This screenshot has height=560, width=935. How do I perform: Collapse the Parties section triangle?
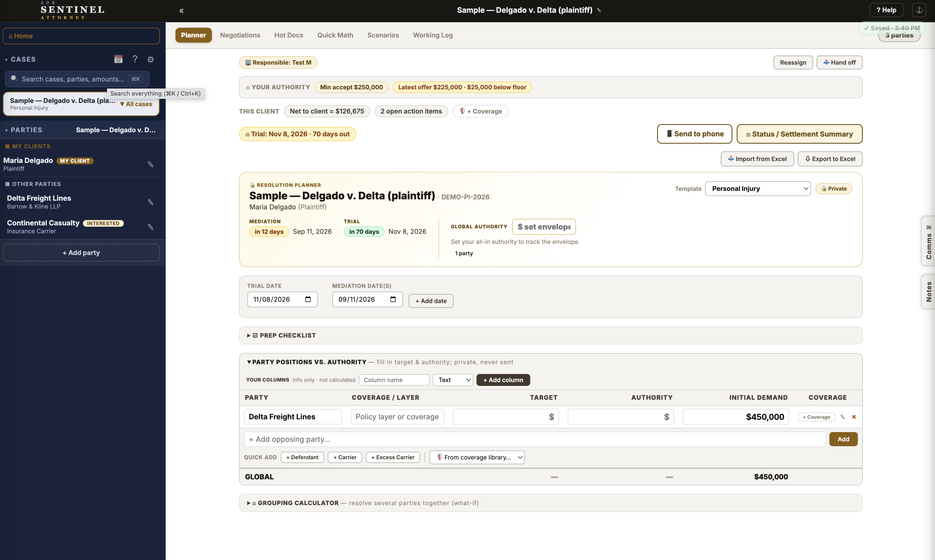(7, 130)
